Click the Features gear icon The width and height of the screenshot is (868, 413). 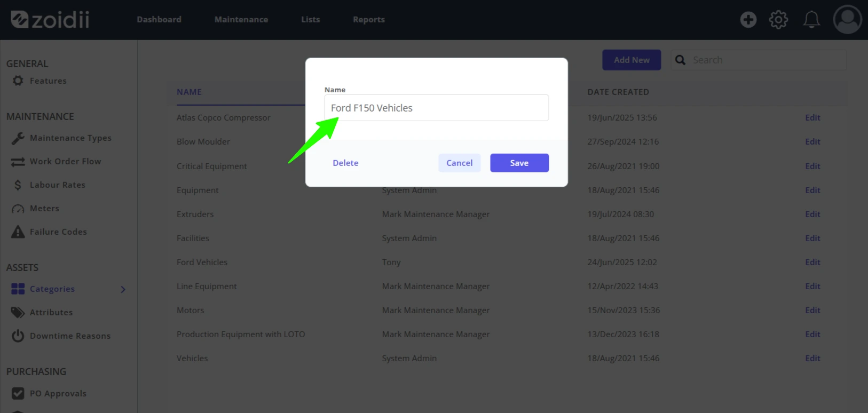pyautogui.click(x=18, y=81)
